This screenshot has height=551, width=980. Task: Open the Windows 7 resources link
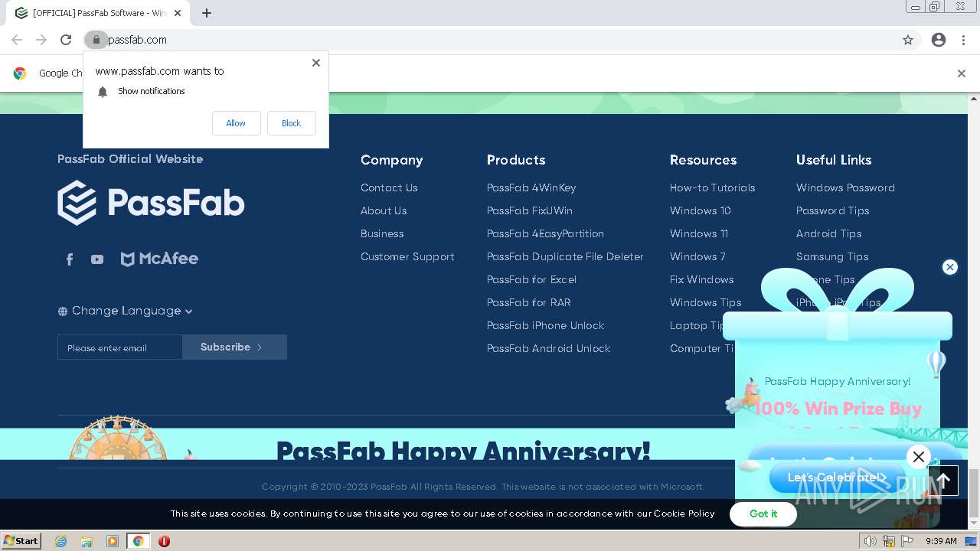697,256
